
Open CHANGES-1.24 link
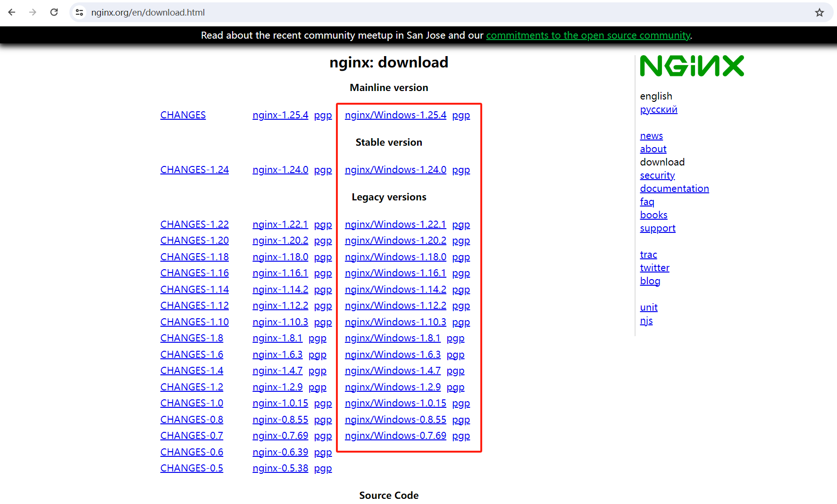pos(194,170)
